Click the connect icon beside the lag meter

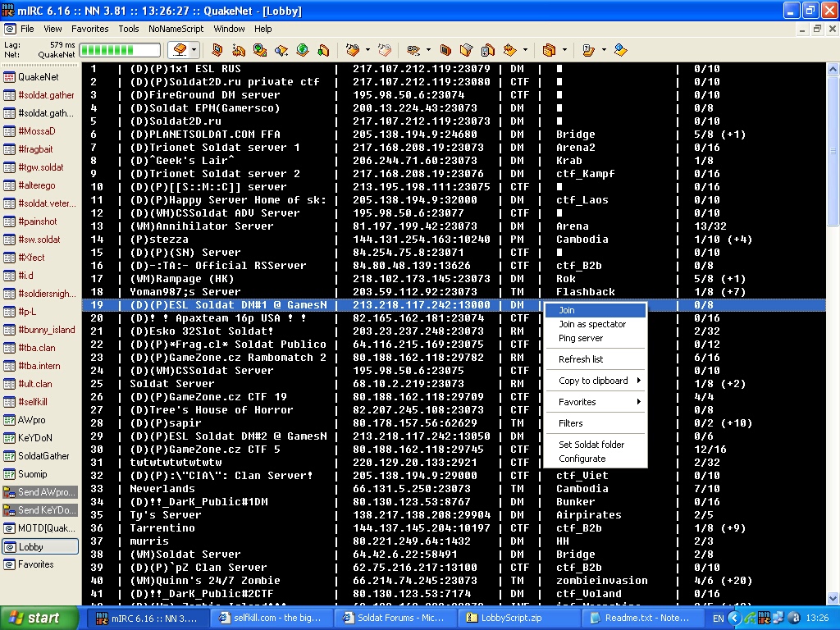tap(180, 50)
